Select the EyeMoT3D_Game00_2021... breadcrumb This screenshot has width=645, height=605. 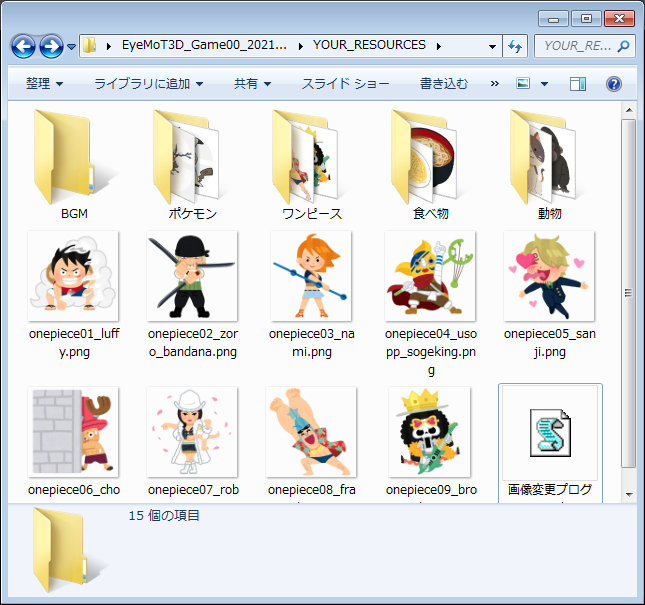click(204, 45)
